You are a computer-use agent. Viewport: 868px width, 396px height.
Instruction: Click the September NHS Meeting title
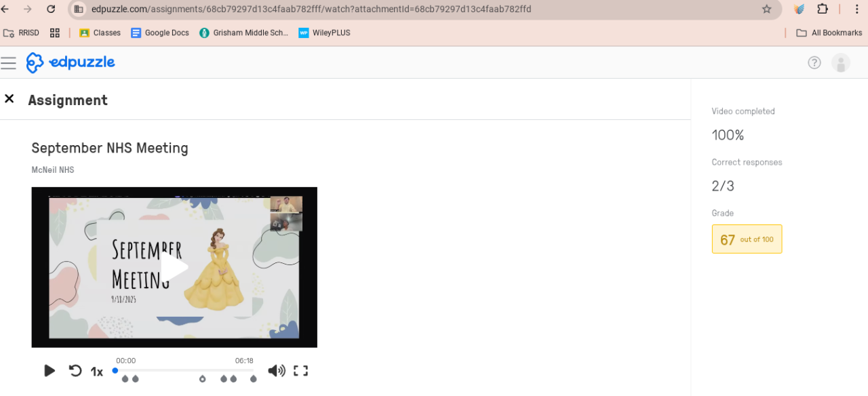coord(110,148)
